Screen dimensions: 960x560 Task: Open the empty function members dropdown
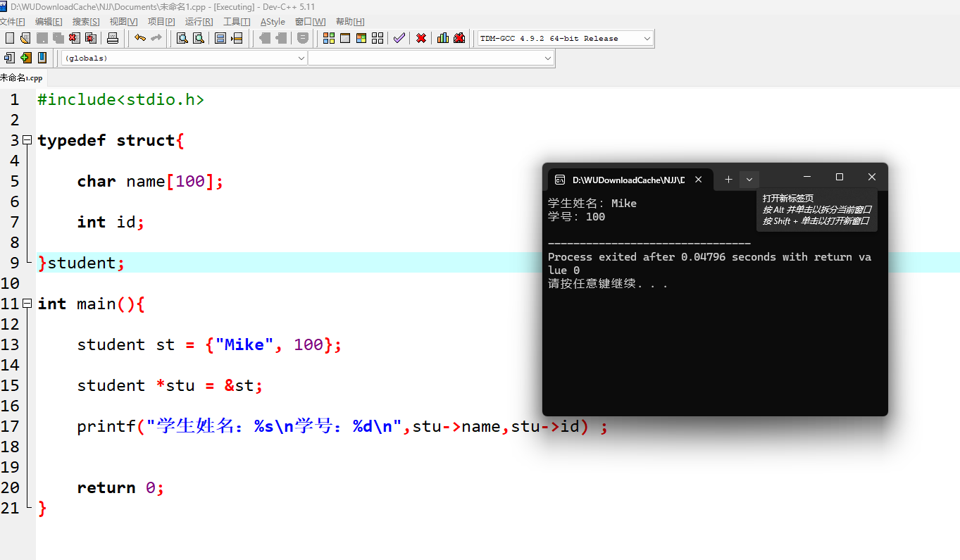click(x=431, y=58)
